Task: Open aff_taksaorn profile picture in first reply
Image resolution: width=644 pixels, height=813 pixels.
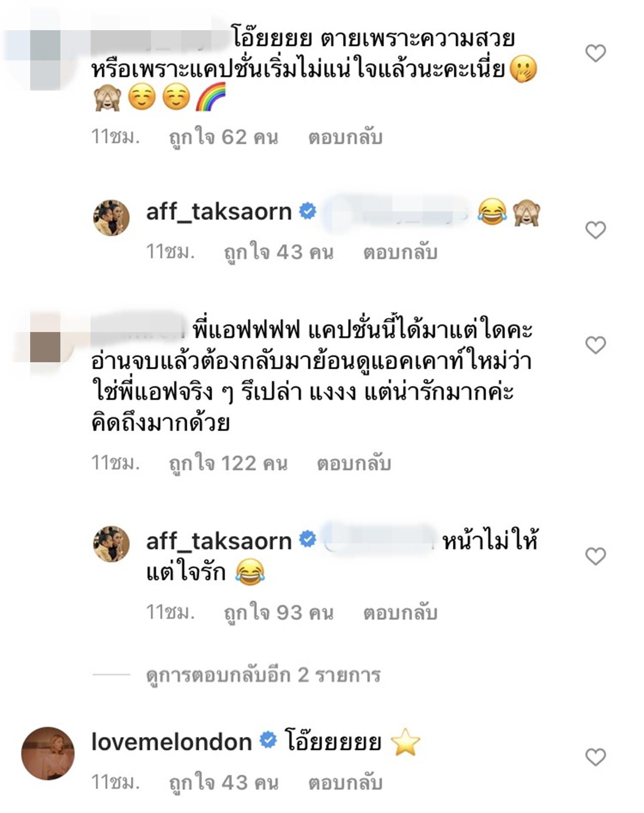Action: 112,217
